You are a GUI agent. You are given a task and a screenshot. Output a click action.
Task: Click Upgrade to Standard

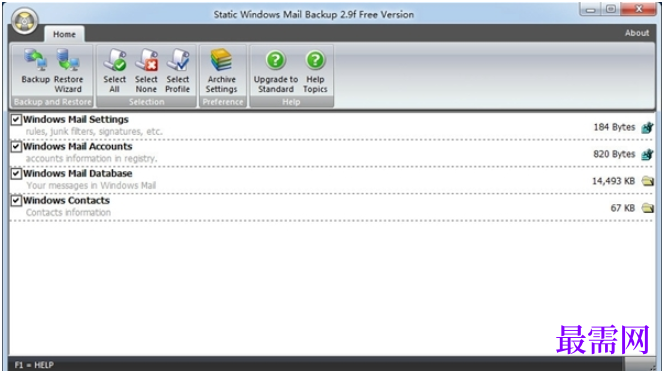(x=276, y=70)
